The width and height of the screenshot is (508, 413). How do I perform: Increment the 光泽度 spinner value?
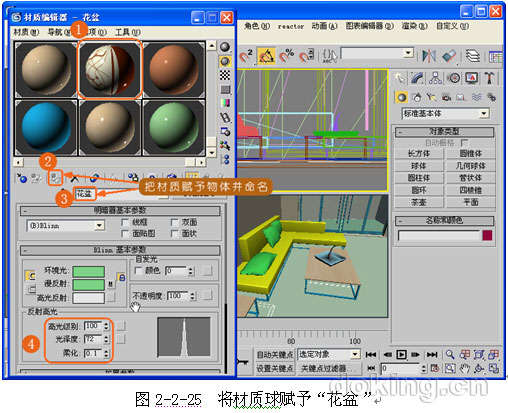pos(106,337)
